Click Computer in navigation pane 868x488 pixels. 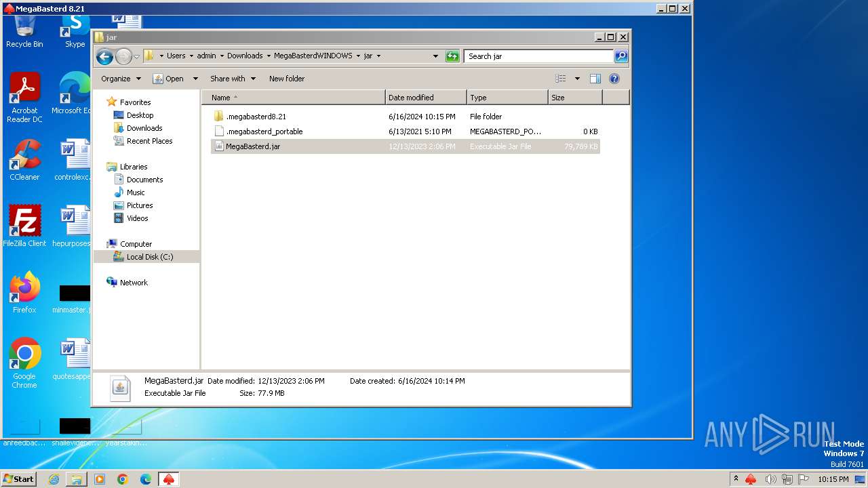pyautogui.click(x=136, y=244)
